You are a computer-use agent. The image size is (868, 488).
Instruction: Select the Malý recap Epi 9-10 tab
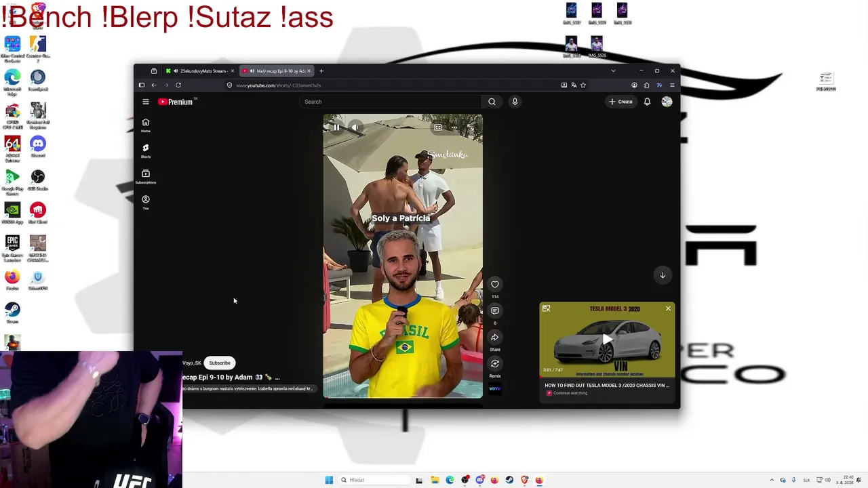tap(277, 71)
